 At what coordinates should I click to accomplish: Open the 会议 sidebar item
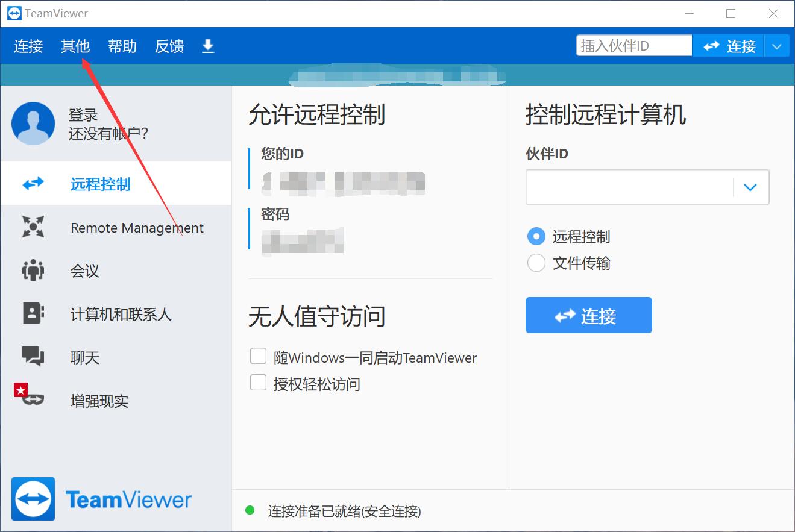click(116, 271)
